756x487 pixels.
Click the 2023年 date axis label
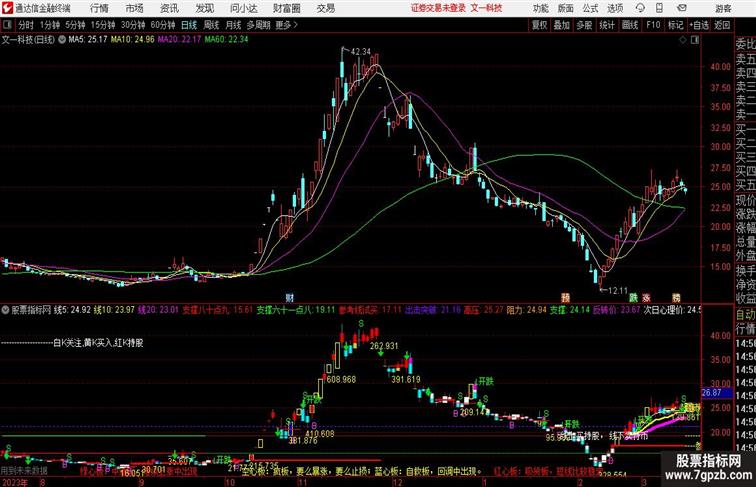point(14,482)
